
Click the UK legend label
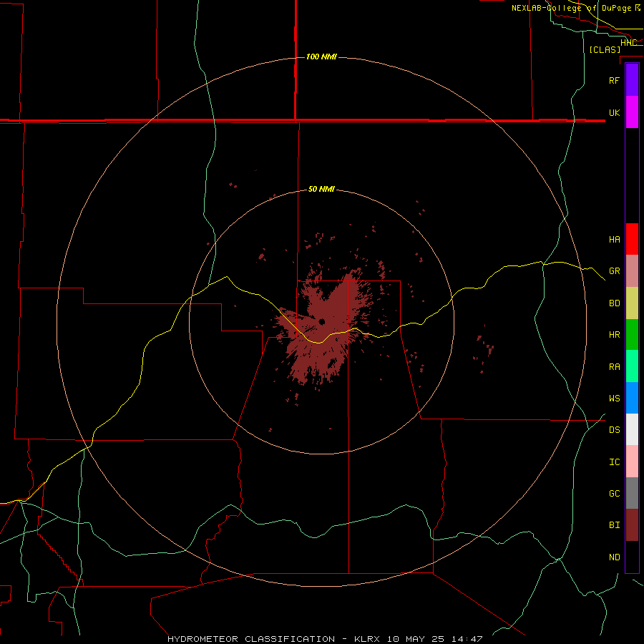(x=614, y=112)
